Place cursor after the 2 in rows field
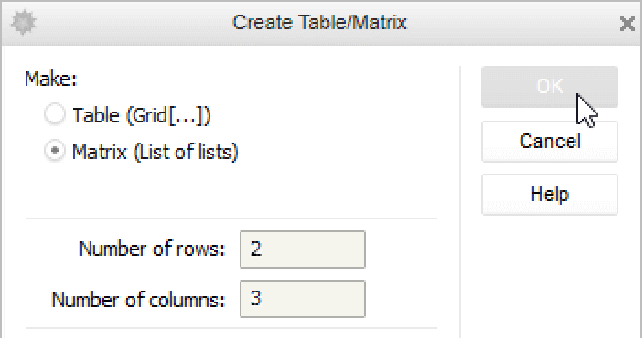Screen dimensions: 644x340 coord(263,249)
